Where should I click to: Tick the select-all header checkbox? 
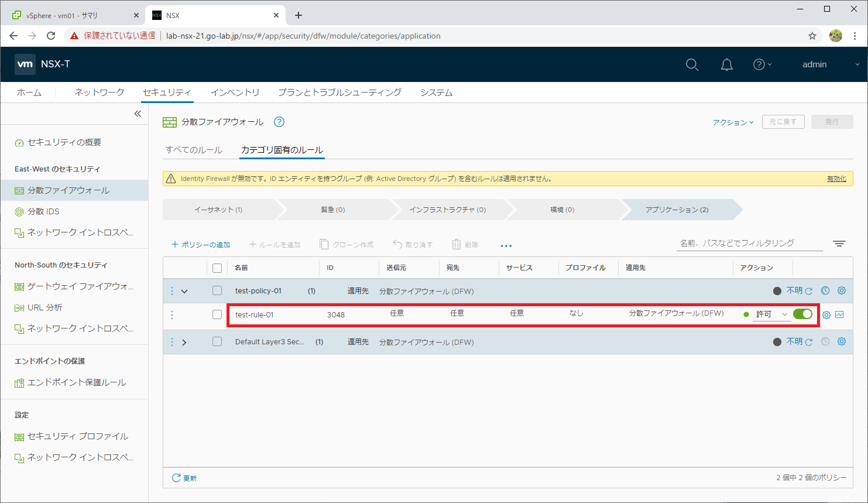tap(217, 268)
